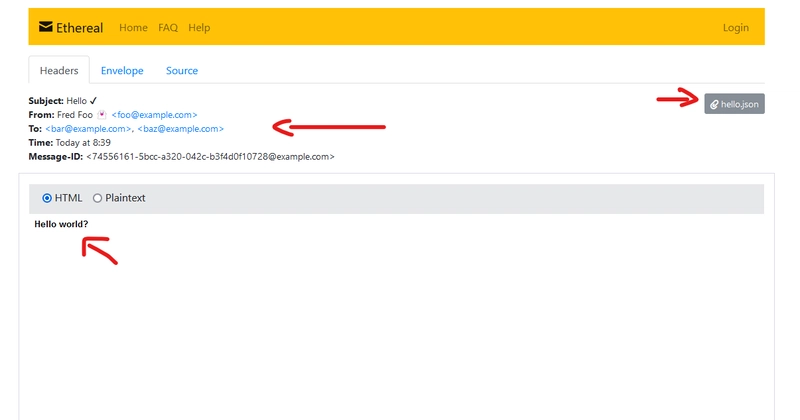Image resolution: width=800 pixels, height=420 pixels.
Task: Click the Login link
Action: coord(735,28)
